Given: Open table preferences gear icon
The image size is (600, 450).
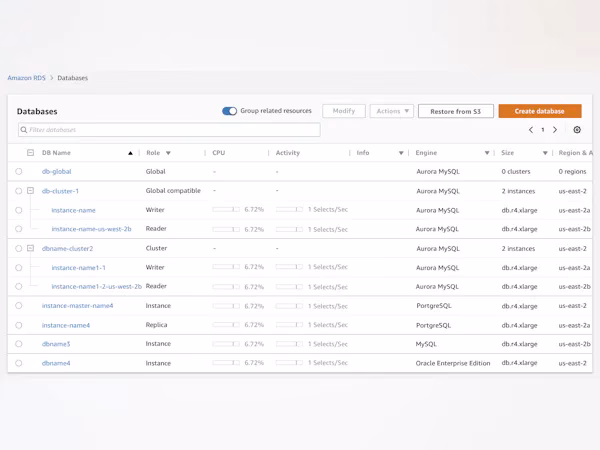Looking at the screenshot, I should pos(577,130).
